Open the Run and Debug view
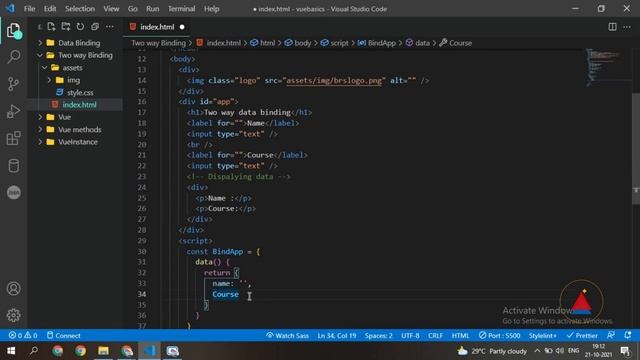 [13, 111]
